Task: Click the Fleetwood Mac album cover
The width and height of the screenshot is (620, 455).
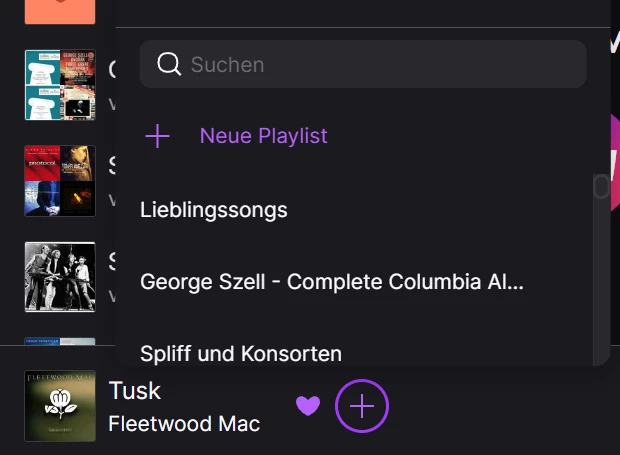Action: point(60,406)
